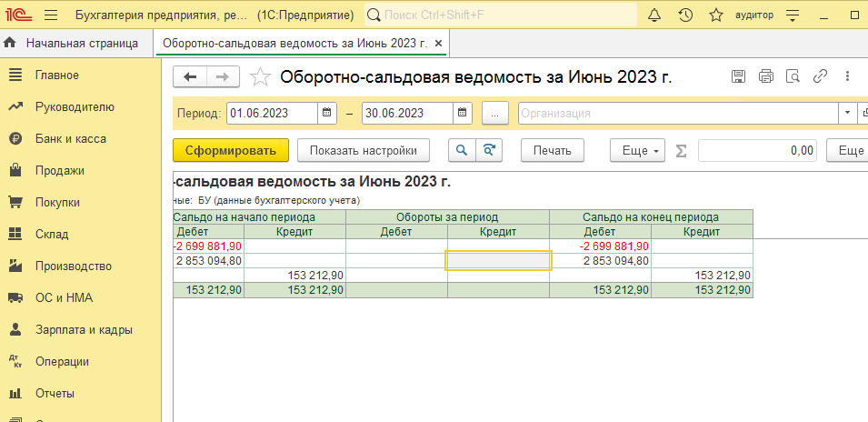868x422 pixels.
Task: Click the start date field 01.06.2023
Action: coord(272,114)
